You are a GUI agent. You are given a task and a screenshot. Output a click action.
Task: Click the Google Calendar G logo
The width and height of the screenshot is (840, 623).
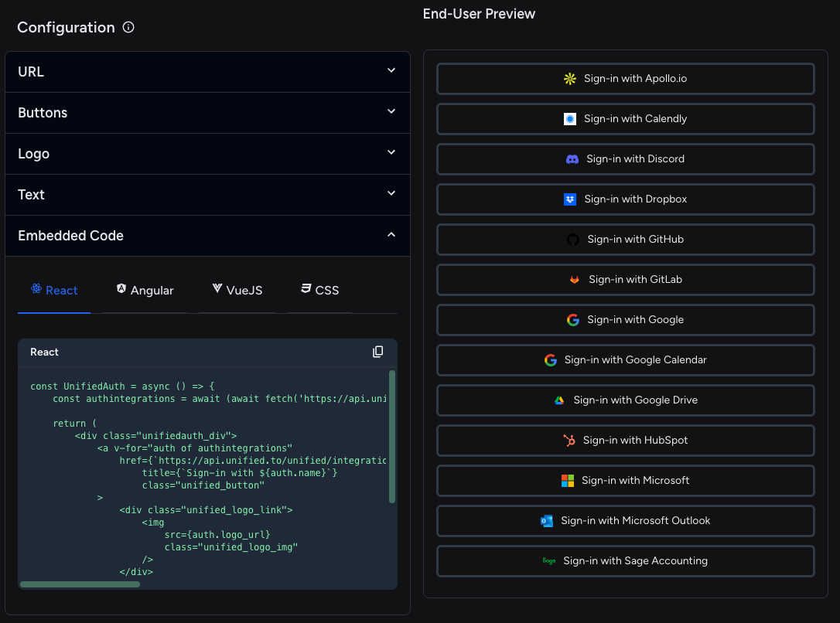coord(550,360)
